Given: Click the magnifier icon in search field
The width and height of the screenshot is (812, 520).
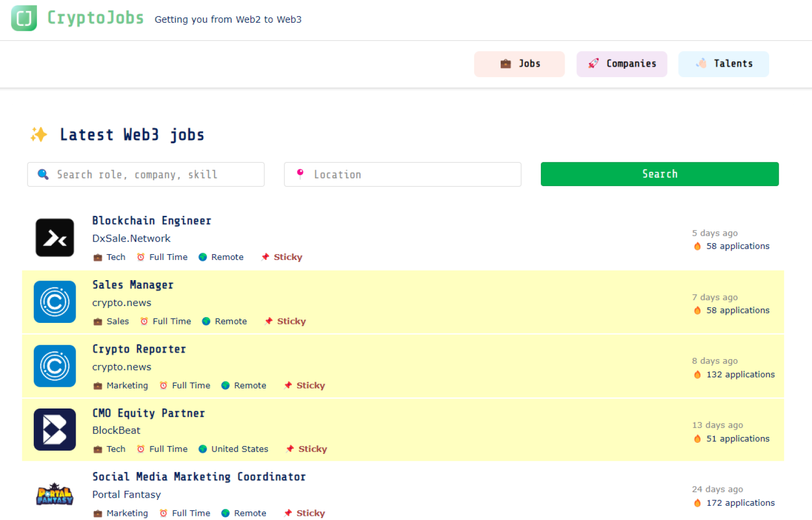Looking at the screenshot, I should 43,174.
